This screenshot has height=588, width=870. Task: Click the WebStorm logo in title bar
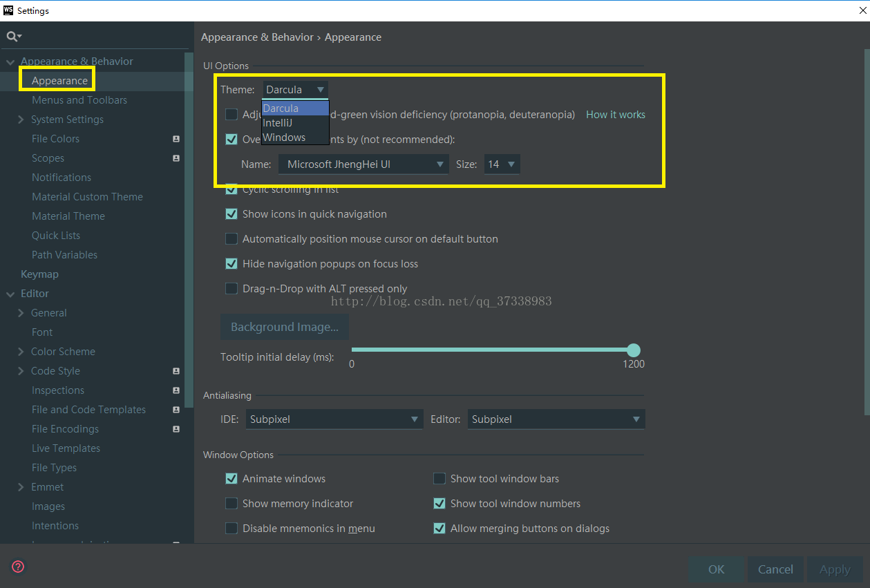pos(8,10)
